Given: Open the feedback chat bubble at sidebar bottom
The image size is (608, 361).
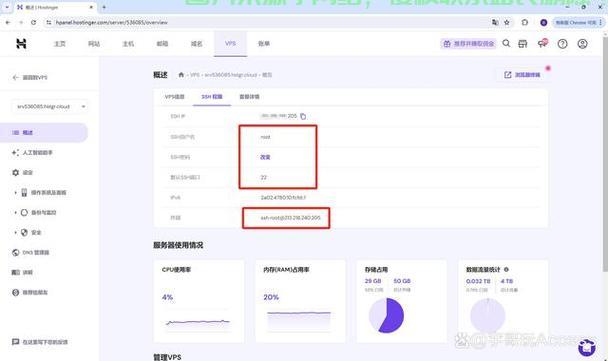Looking at the screenshot, I should pos(40,342).
